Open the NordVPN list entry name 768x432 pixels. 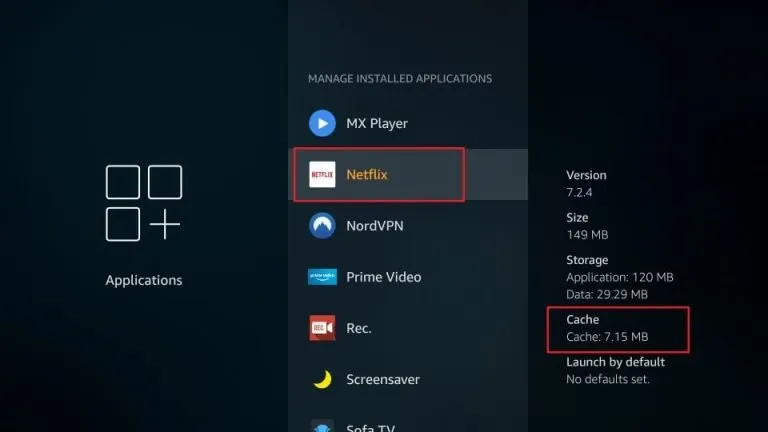tap(376, 225)
